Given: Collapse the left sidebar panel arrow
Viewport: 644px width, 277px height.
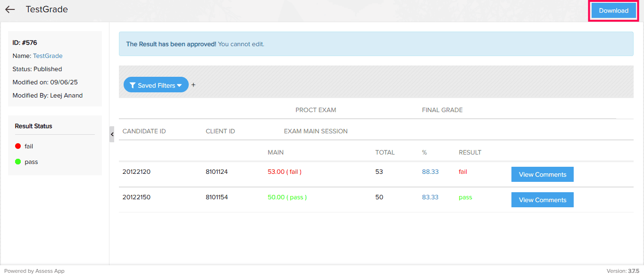Looking at the screenshot, I should coord(112,134).
